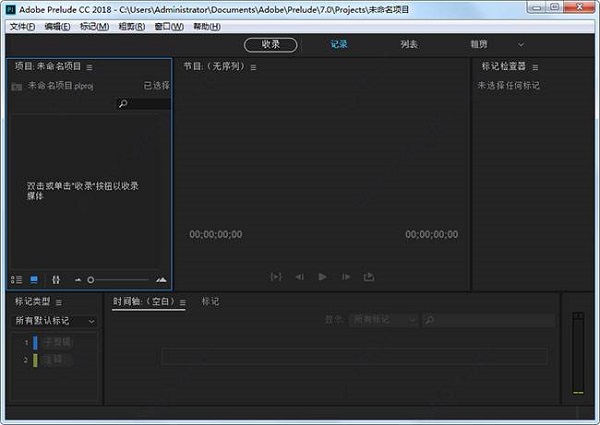Click the play-in-to-out monitor button
The image size is (600, 425).
[x=276, y=277]
